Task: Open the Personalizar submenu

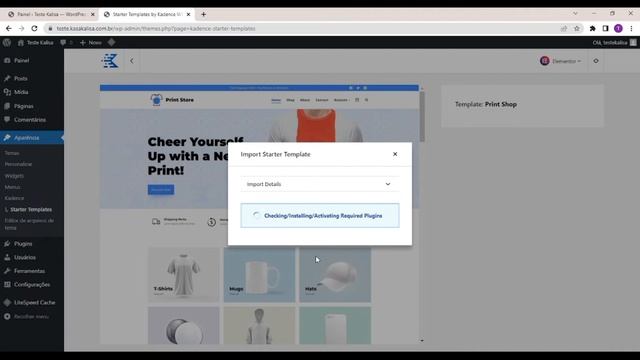Action: pos(18,164)
